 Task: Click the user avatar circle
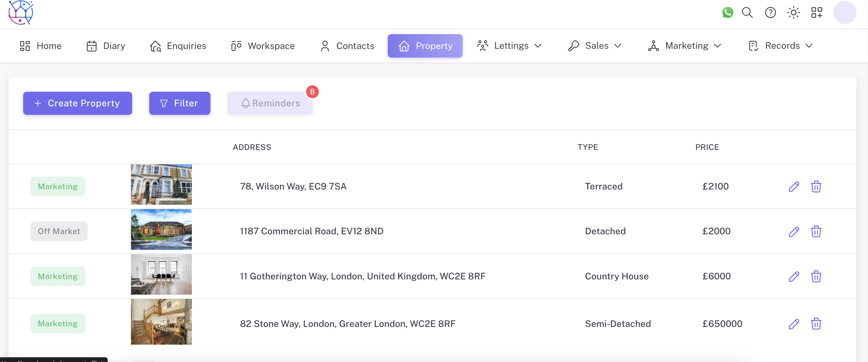tap(845, 13)
